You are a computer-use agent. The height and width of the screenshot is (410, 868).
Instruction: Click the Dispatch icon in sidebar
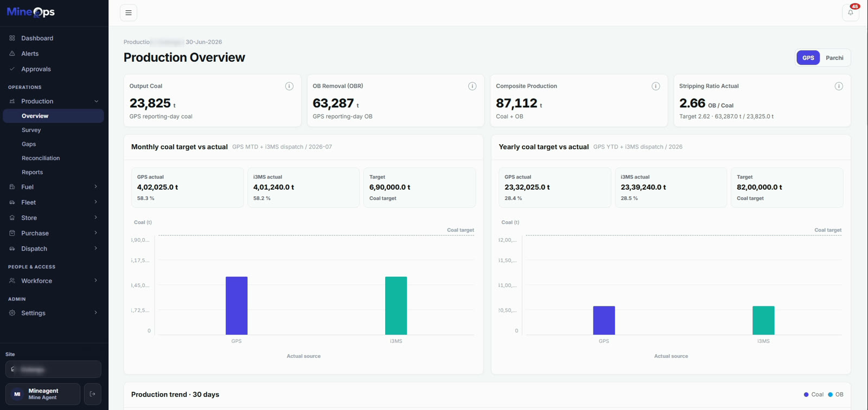click(x=12, y=249)
